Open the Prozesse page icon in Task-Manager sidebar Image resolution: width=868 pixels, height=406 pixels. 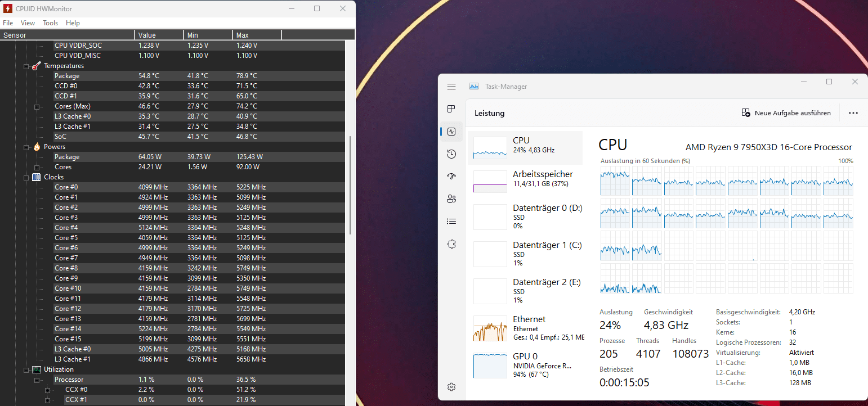451,109
